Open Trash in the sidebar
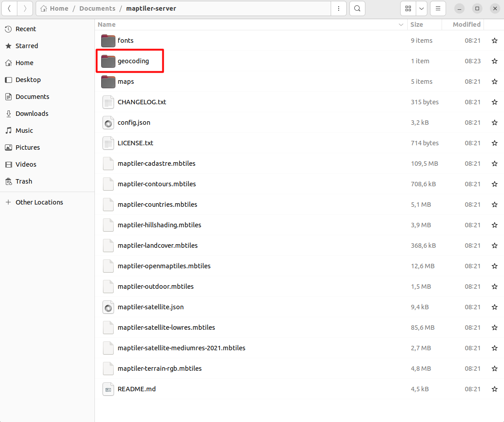504x422 pixels. (x=47, y=181)
